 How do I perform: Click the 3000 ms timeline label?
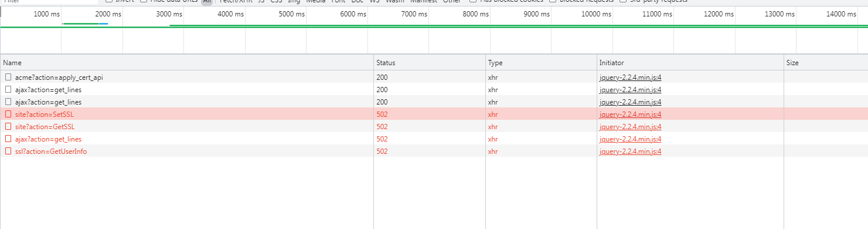tap(169, 14)
